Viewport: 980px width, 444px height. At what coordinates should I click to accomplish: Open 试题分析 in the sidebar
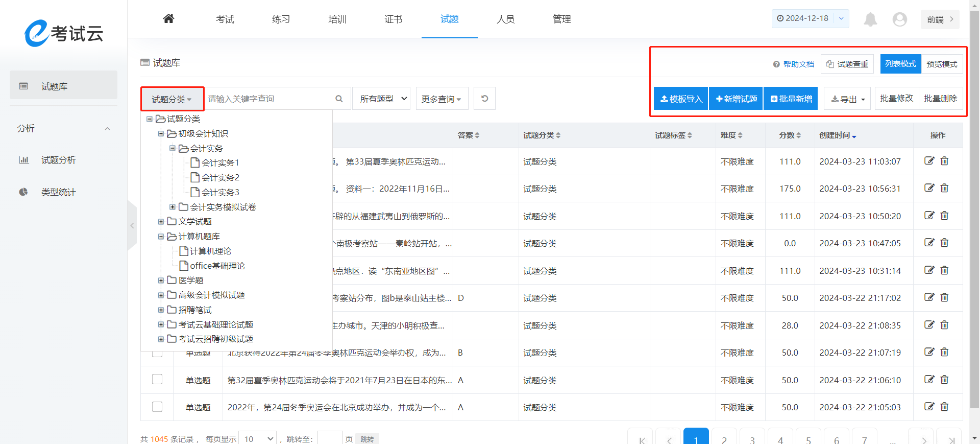58,160
